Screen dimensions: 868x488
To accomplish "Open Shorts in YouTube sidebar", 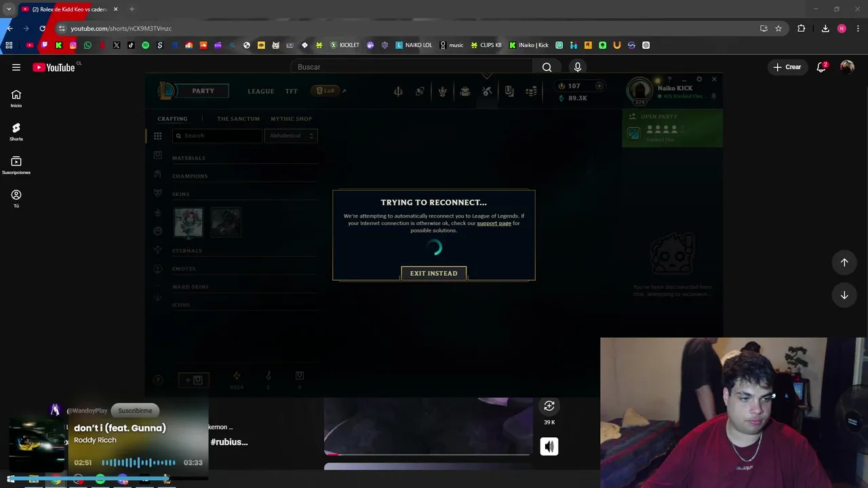I will point(16,131).
